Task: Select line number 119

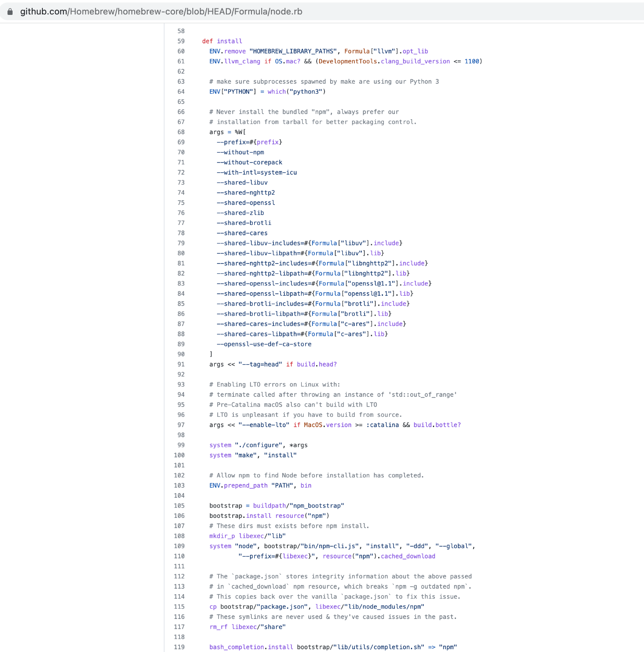Action: (179, 647)
